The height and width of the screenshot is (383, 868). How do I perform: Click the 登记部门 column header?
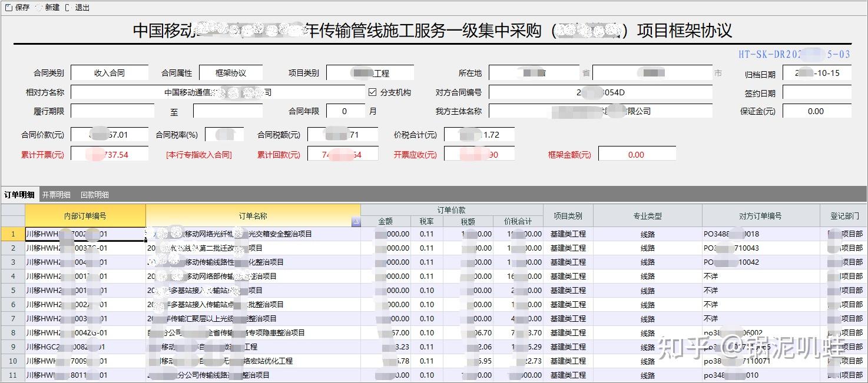coord(844,216)
